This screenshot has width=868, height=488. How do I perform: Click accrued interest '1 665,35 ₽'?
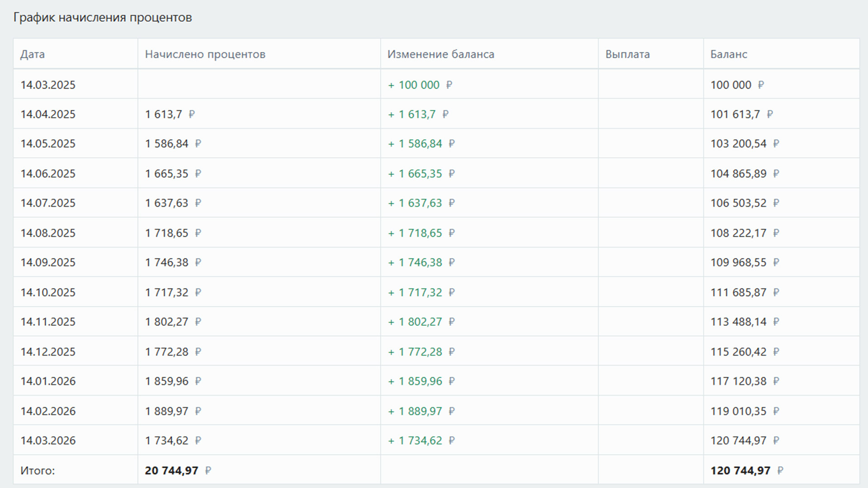(x=173, y=174)
